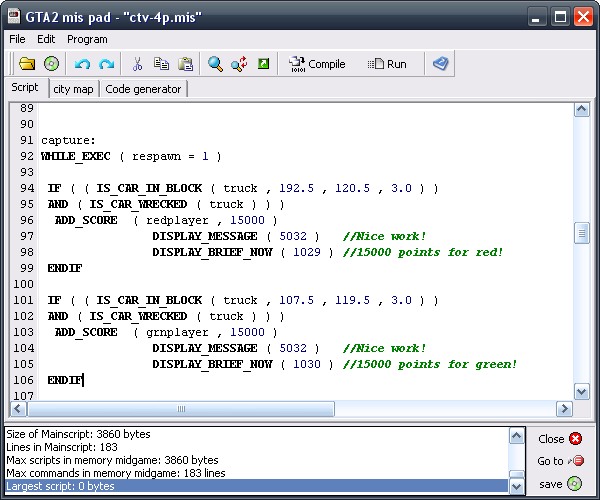The width and height of the screenshot is (600, 500).
Task: Paste from clipboard via toolbar
Action: 186,64
